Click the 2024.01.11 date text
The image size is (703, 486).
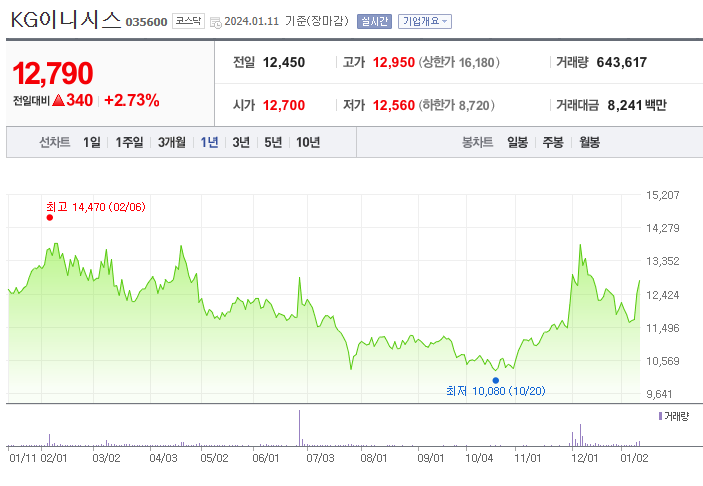coord(252,22)
